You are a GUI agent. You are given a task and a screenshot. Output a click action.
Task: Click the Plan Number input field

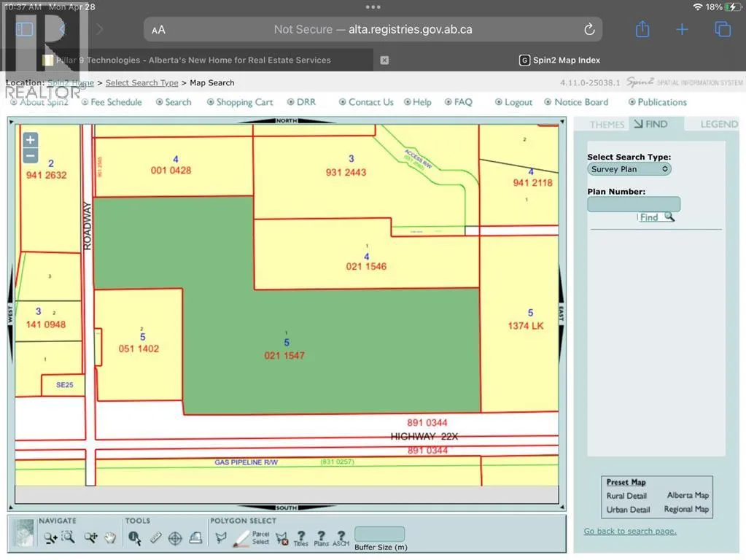coord(634,204)
